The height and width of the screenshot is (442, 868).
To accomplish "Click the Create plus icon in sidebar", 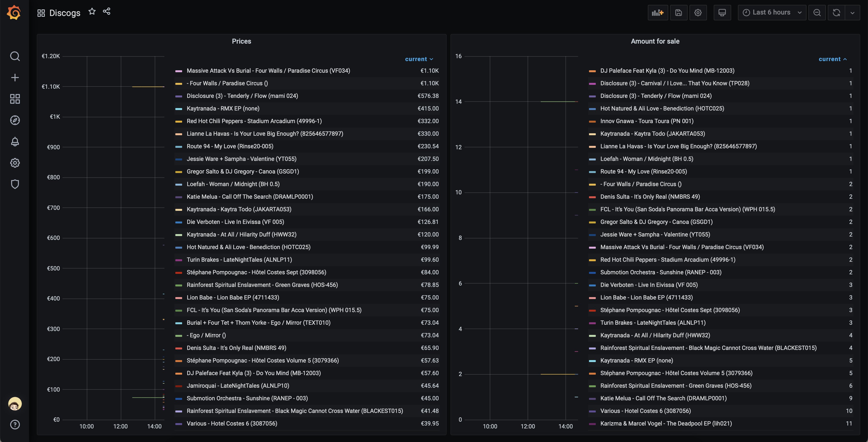I will point(15,78).
